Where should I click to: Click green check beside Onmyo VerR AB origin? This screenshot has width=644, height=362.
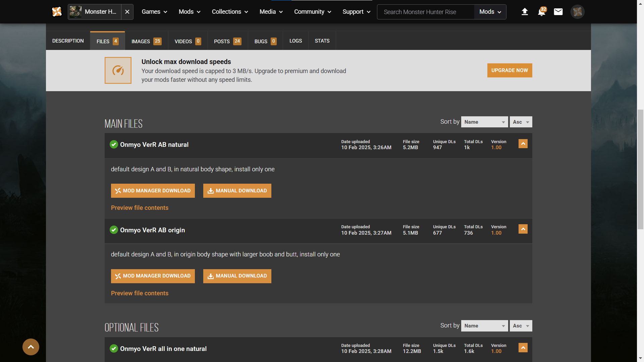(x=114, y=230)
